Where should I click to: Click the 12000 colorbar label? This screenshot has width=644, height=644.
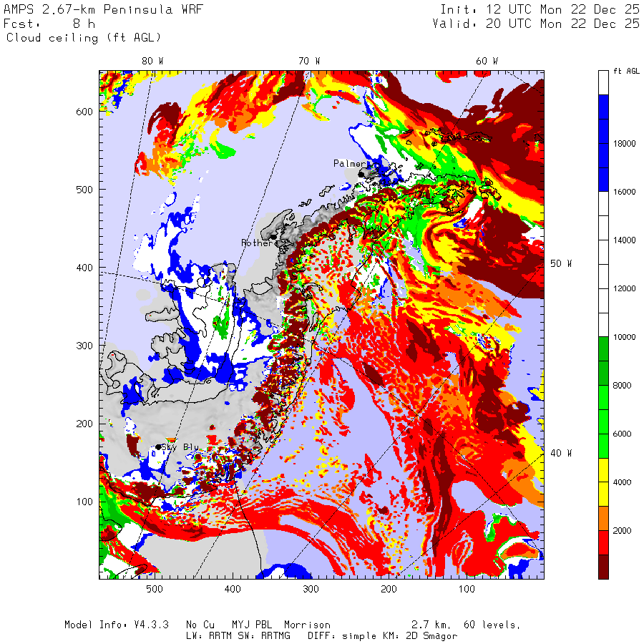point(624,289)
